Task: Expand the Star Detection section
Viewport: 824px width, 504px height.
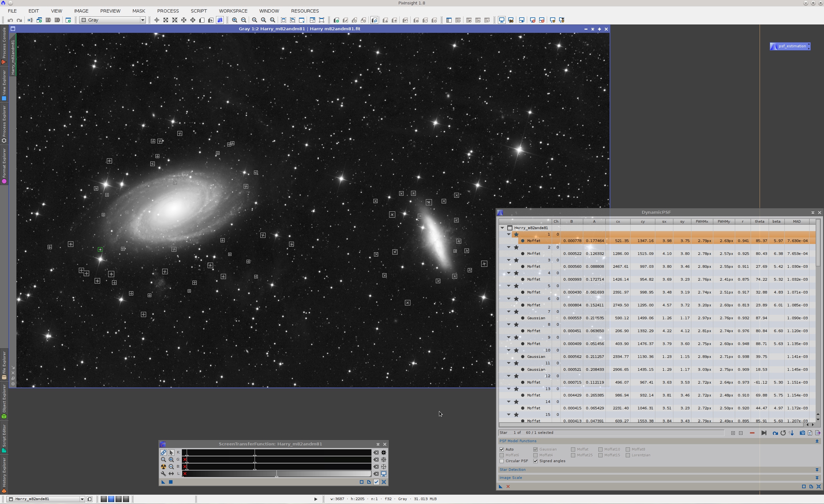Action: tap(512, 470)
